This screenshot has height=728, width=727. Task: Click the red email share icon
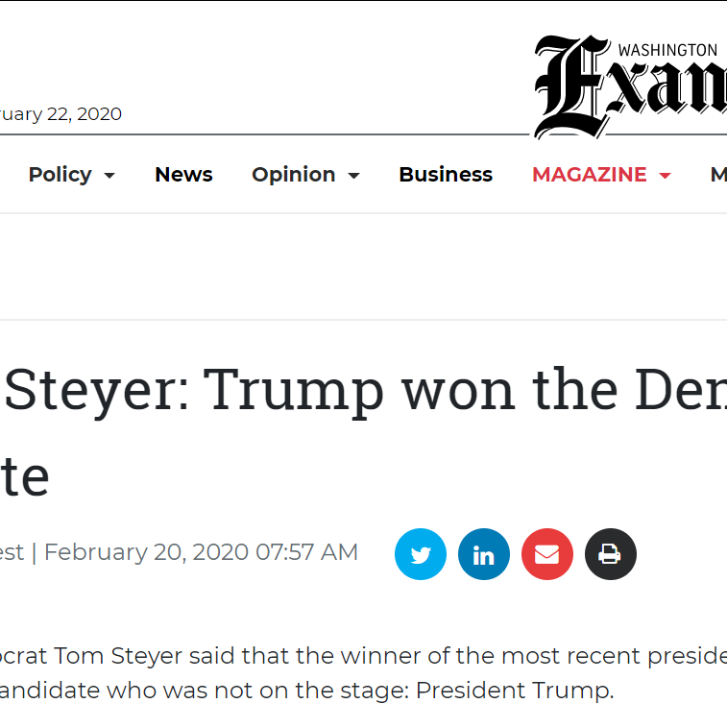point(547,554)
